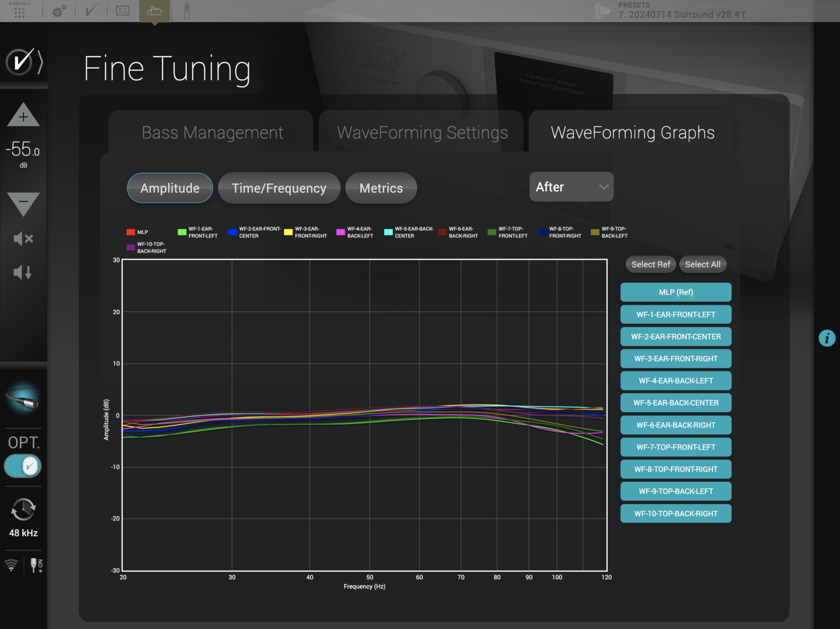840x629 pixels.
Task: Switch to the WaveForming Settings tab
Action: 422,133
